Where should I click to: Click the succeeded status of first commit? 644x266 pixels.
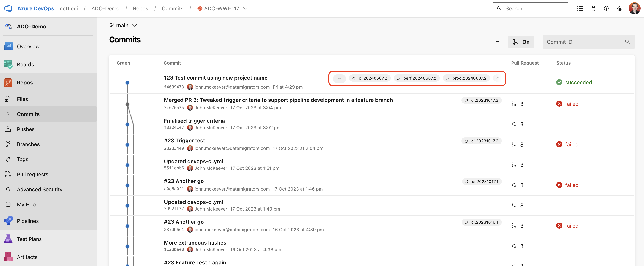[578, 82]
